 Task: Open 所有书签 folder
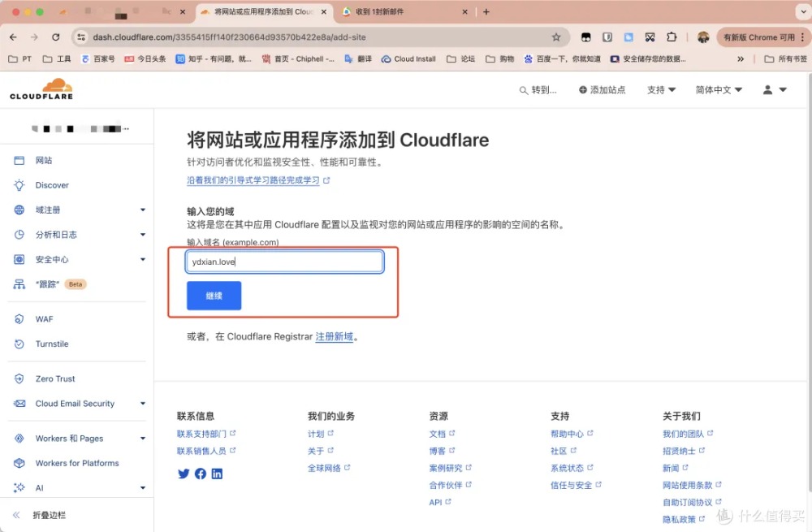click(x=785, y=59)
